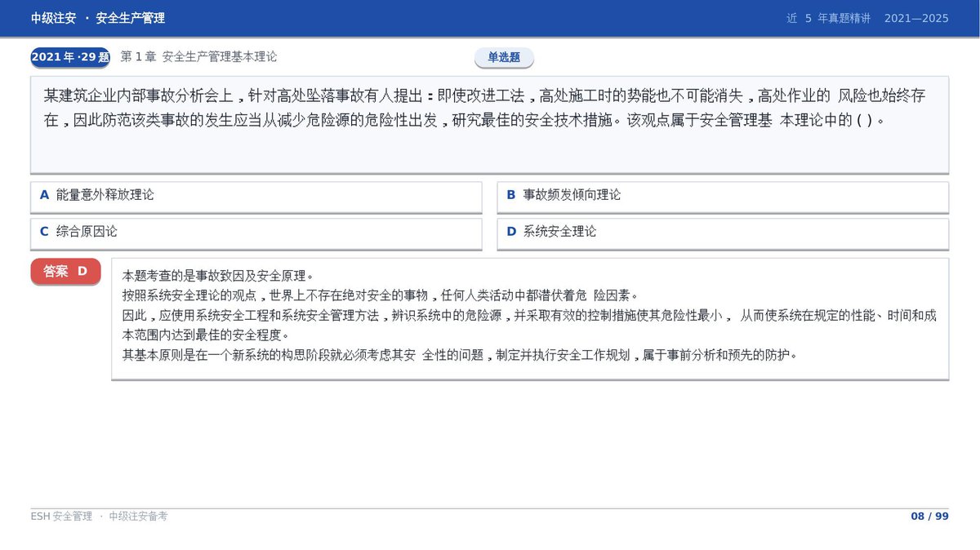Click the explanation line starting 其基本原则是

click(x=459, y=355)
